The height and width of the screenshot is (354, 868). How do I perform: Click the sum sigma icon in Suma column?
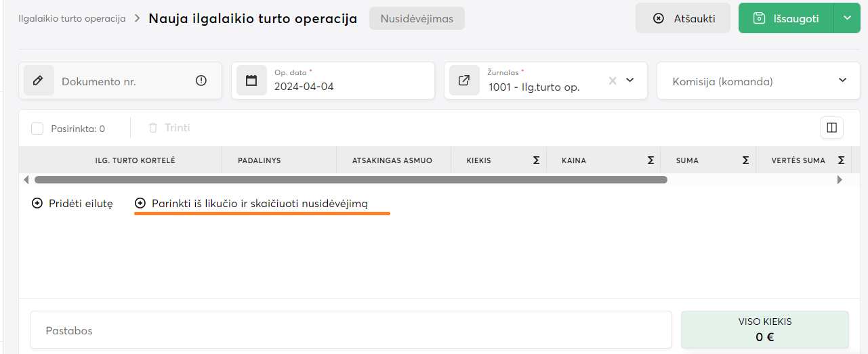point(745,160)
